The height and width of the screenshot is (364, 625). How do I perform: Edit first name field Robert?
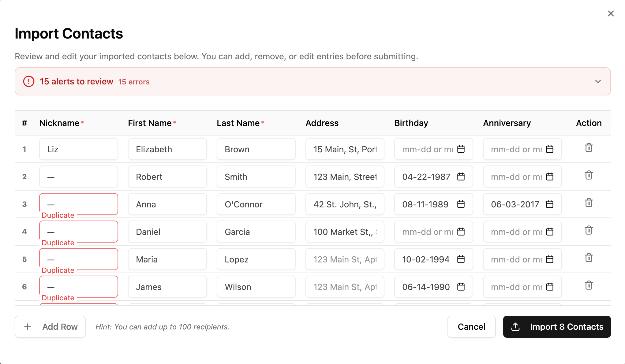point(167,176)
